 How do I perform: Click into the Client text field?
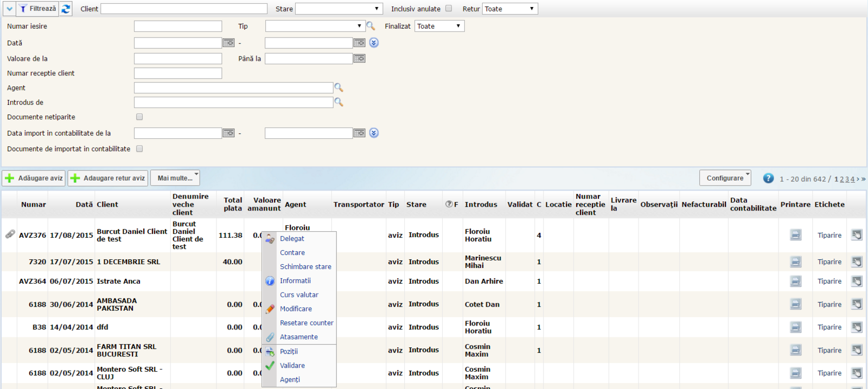[184, 9]
